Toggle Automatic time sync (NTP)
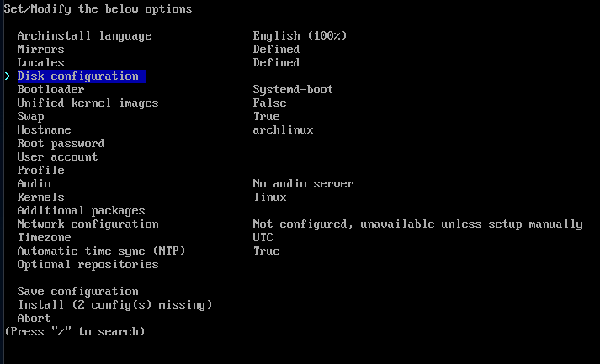Screen dimensions: 600x364 [102, 251]
